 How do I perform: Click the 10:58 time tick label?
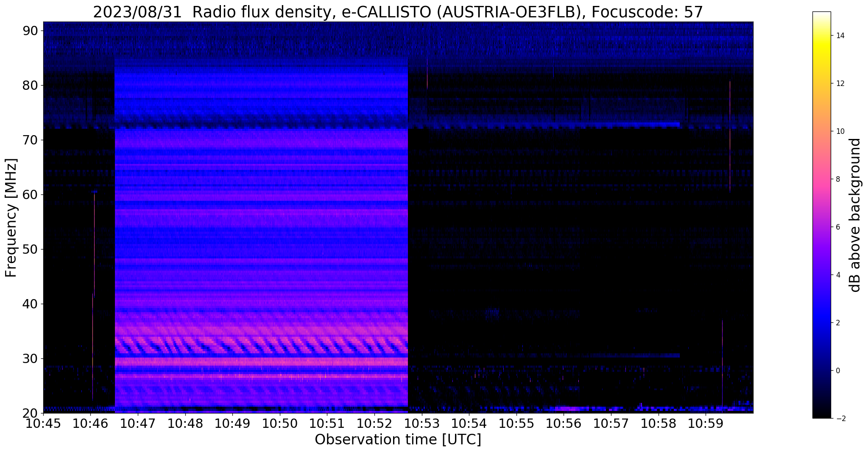659,423
